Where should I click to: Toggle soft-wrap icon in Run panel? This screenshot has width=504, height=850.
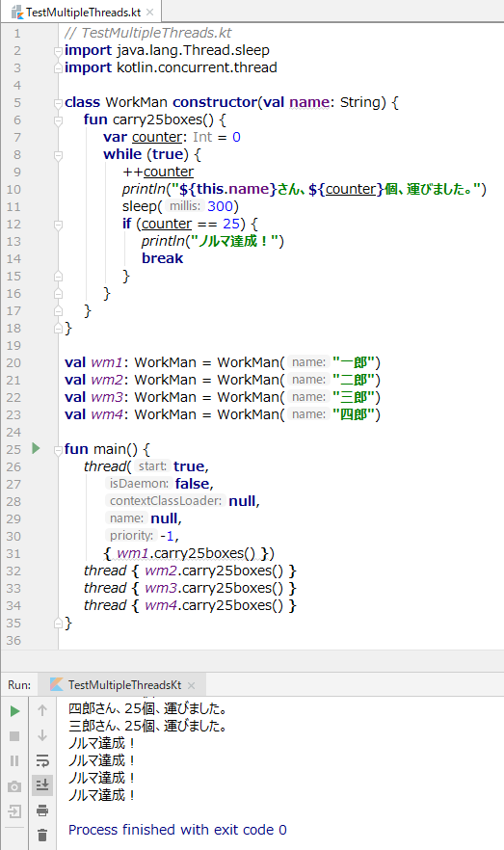(42, 760)
